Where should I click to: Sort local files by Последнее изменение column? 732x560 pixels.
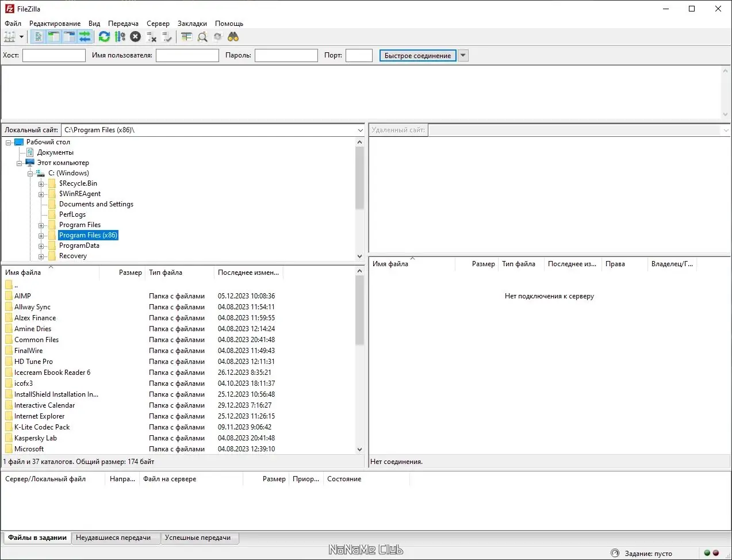(x=248, y=273)
